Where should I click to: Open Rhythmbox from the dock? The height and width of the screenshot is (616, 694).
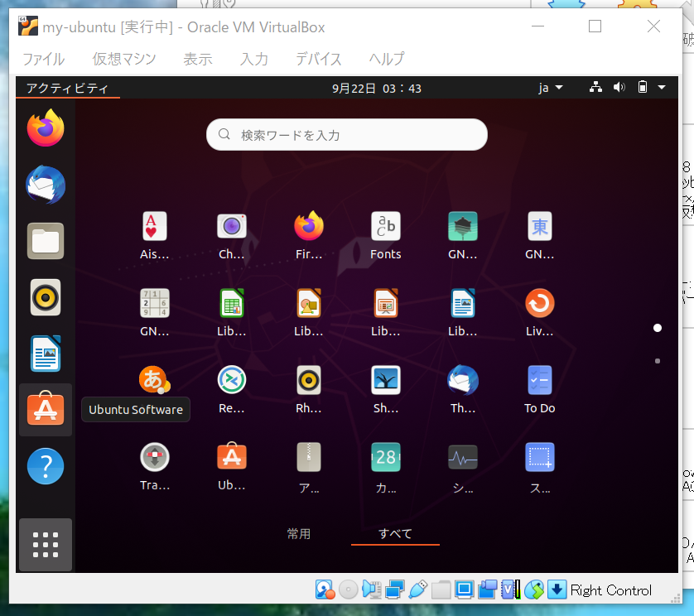[46, 297]
